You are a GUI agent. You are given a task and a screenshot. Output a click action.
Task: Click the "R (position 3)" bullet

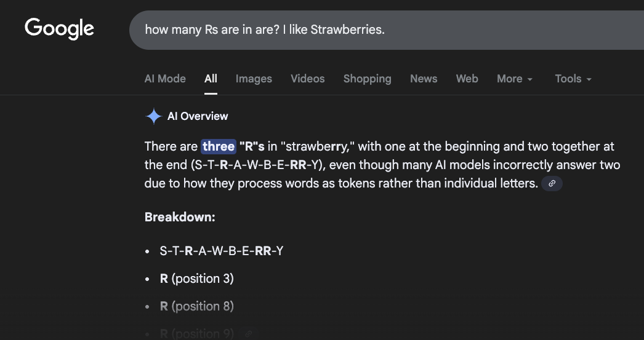click(x=196, y=279)
